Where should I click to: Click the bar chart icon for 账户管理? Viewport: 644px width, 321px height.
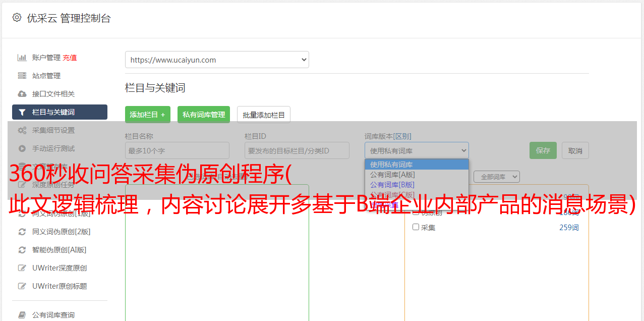click(22, 58)
